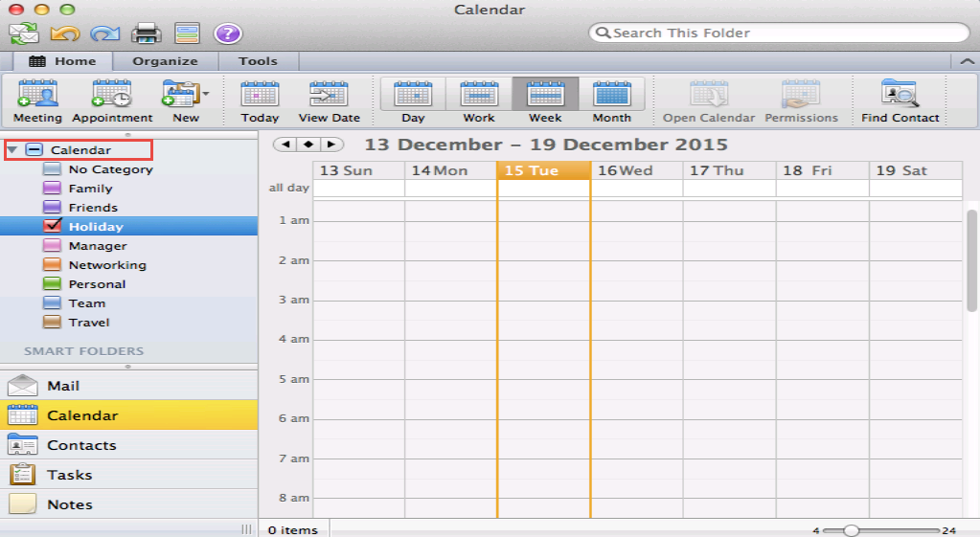Toggle the main Calendar checkbox
Image resolution: width=980 pixels, height=537 pixels.
tap(34, 150)
